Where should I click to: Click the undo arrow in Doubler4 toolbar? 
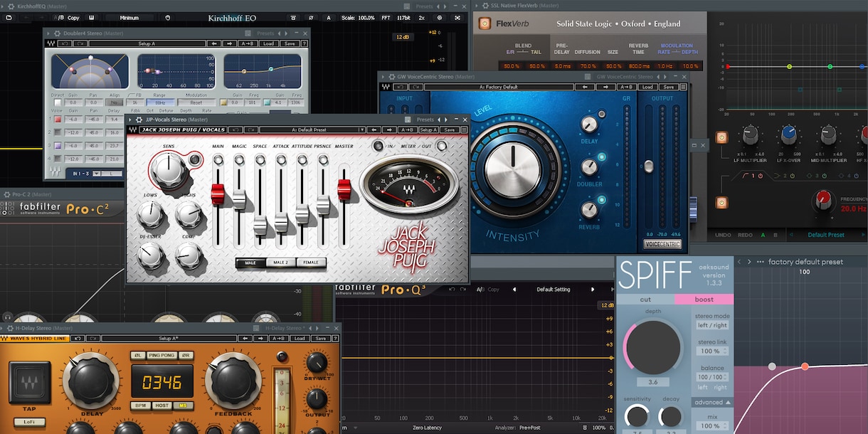click(65, 43)
